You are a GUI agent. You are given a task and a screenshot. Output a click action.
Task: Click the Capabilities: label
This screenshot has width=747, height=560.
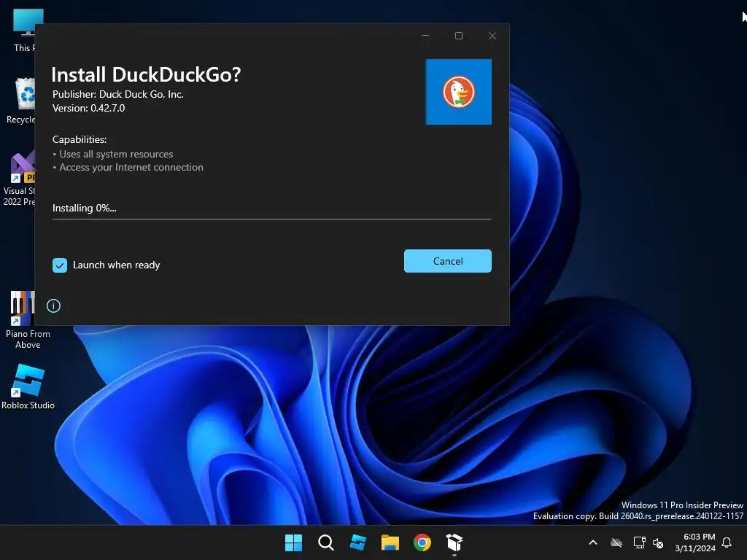[80, 139]
